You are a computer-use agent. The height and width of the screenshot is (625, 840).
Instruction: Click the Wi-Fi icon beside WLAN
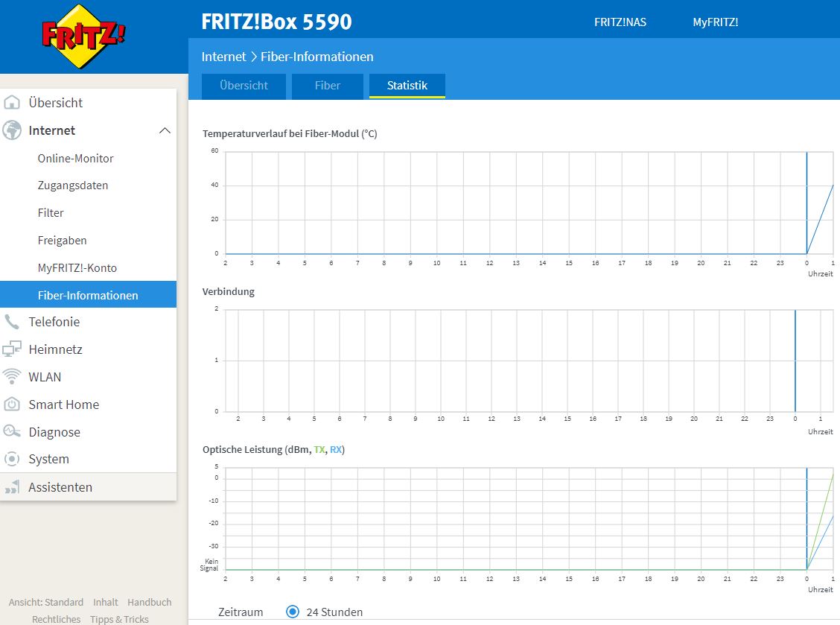(x=12, y=376)
